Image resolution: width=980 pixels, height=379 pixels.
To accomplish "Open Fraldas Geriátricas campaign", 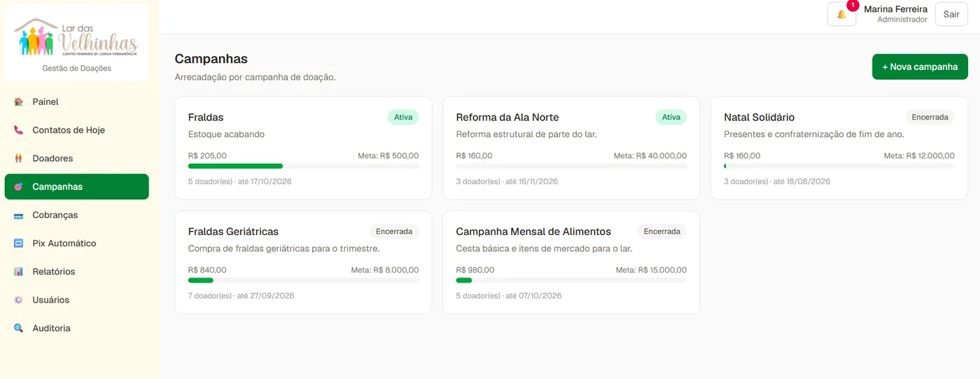I will tap(233, 231).
